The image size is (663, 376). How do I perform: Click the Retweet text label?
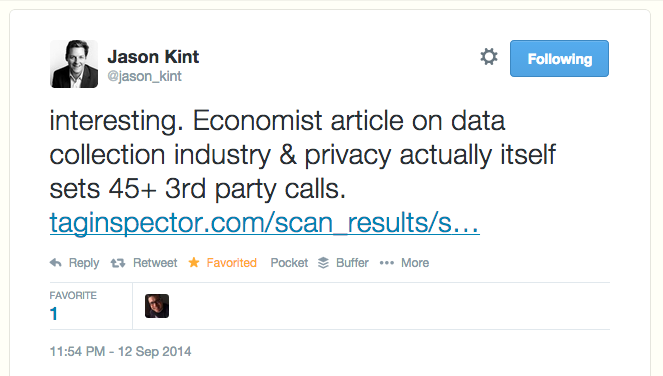pos(155,263)
